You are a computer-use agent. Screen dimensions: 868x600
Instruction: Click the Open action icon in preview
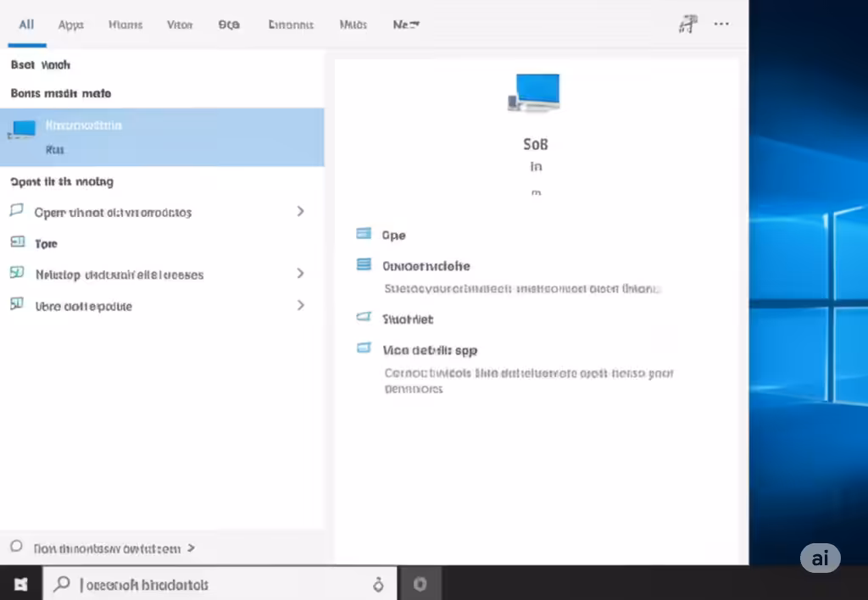364,234
